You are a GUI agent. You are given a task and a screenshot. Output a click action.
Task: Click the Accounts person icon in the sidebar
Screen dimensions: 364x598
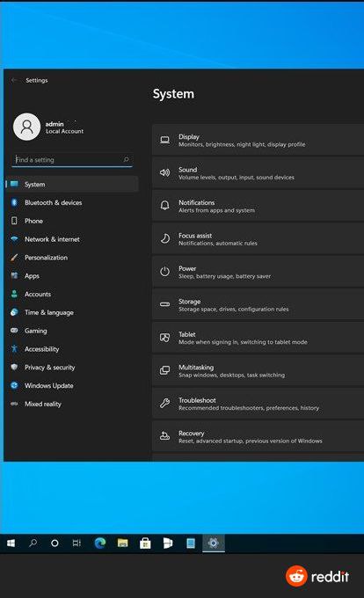[x=14, y=294]
